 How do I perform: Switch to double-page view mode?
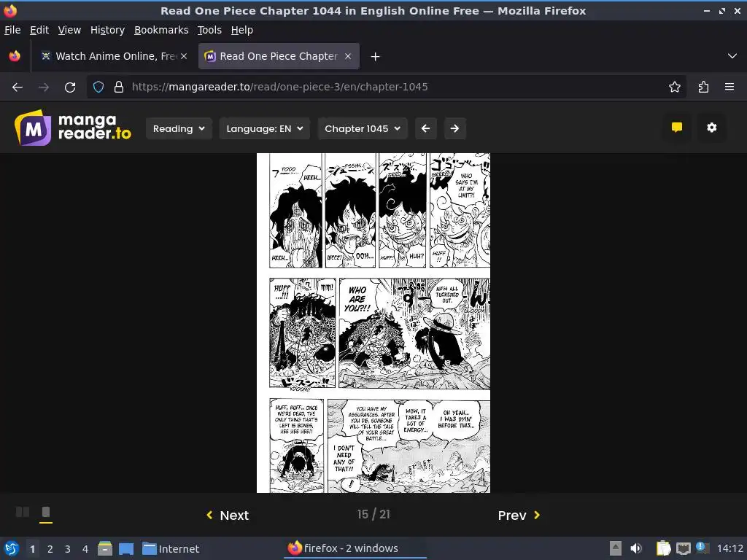(23, 513)
